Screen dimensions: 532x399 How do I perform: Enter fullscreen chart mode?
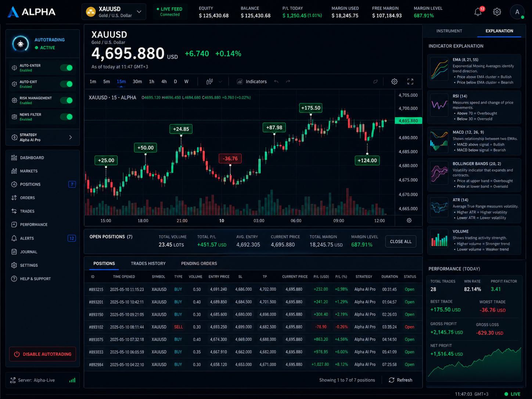[x=410, y=82]
